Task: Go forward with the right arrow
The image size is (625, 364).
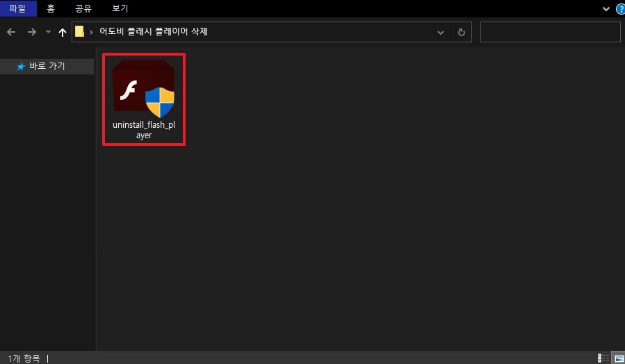Action: (x=31, y=32)
